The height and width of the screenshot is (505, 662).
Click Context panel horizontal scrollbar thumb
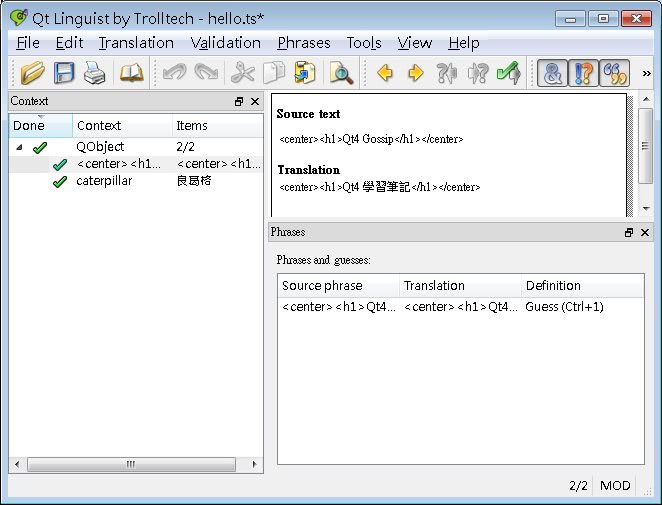(x=131, y=464)
